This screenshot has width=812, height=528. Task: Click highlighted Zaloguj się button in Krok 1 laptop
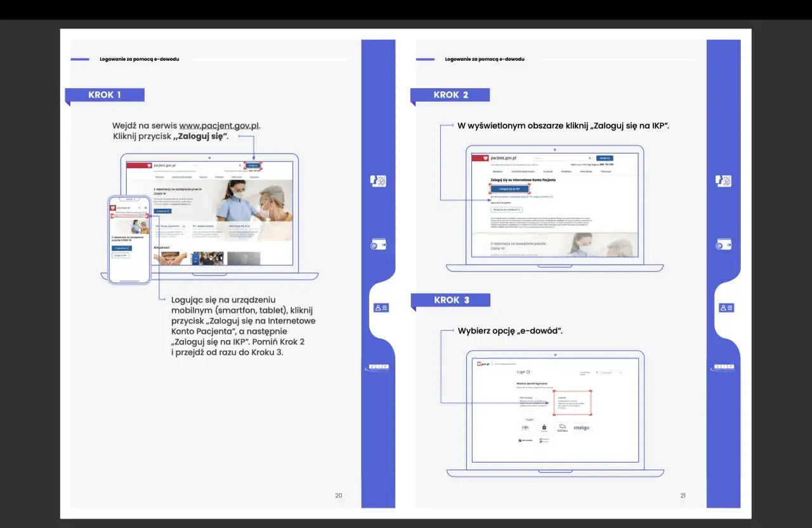pos(252,165)
